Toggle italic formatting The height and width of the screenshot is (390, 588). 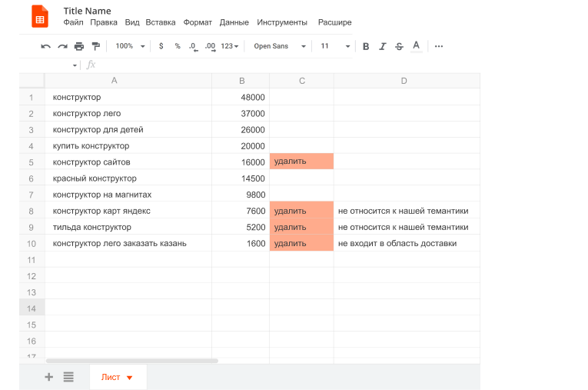[383, 47]
